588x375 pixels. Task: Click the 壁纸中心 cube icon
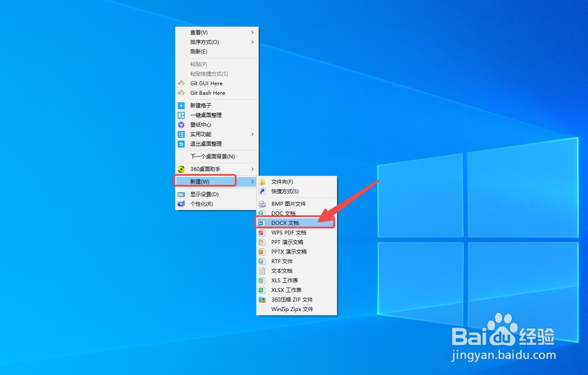coord(181,125)
